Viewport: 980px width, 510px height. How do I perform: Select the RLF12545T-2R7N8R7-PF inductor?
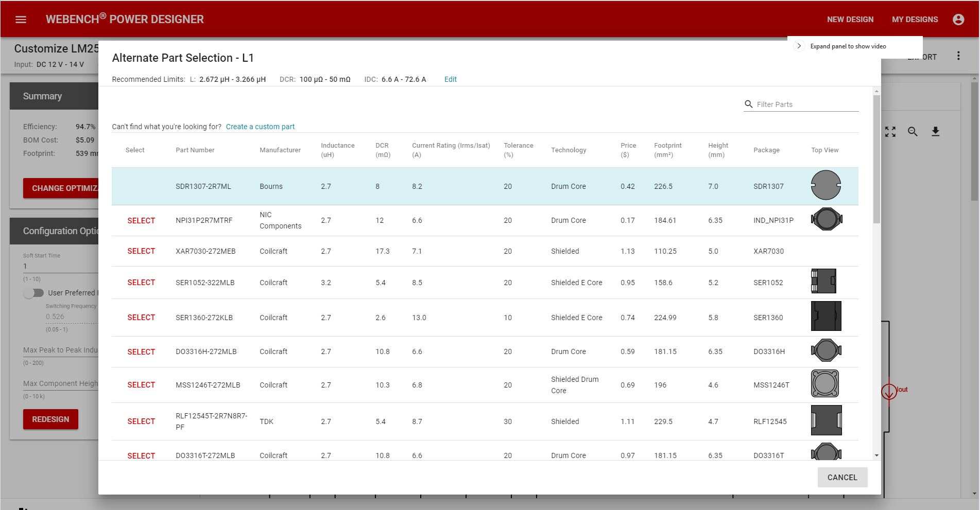pyautogui.click(x=141, y=421)
